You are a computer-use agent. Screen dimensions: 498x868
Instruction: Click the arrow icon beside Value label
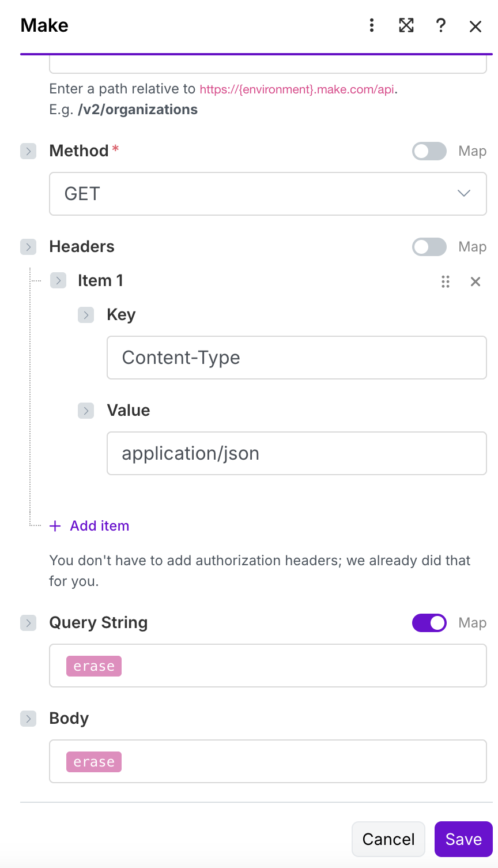tap(86, 411)
